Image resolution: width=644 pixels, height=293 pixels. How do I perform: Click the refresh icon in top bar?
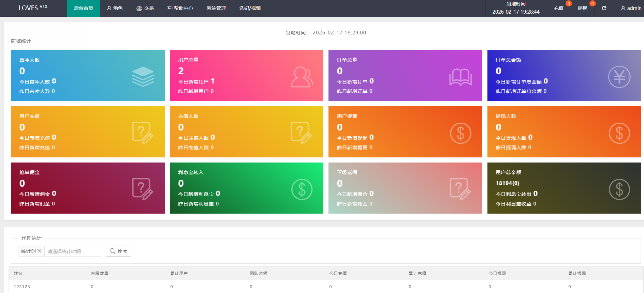pyautogui.click(x=604, y=8)
